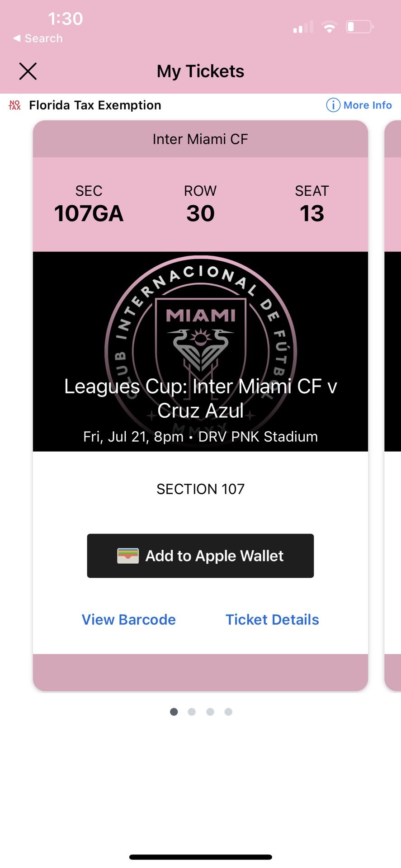
Task: Select the second page indicator dot
Action: [x=192, y=711]
